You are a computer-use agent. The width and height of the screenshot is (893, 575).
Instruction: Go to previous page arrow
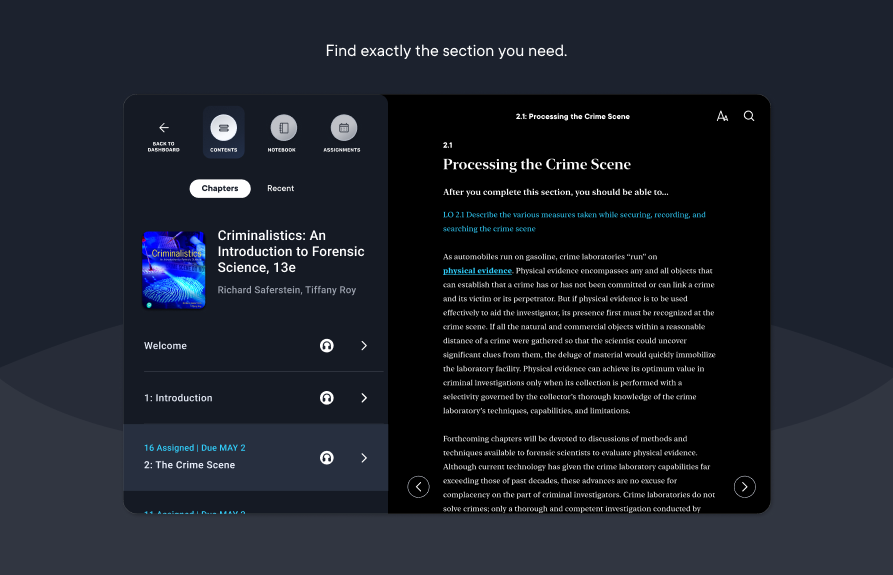419,487
